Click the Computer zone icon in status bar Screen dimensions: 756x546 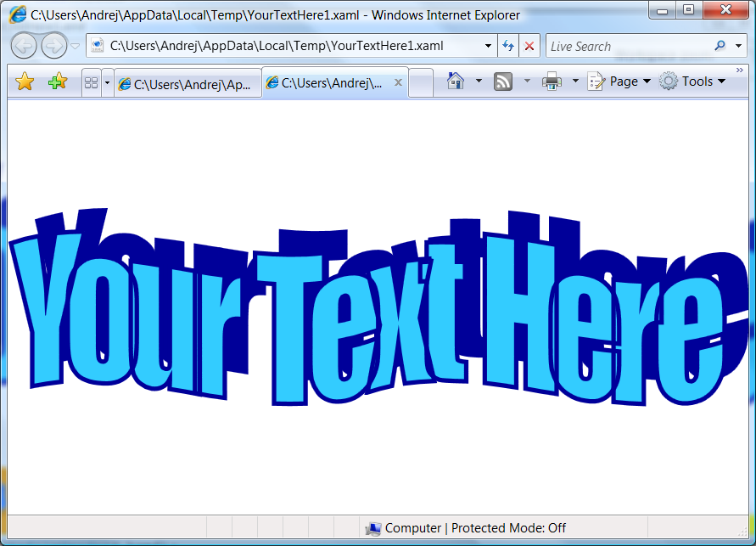[373, 529]
